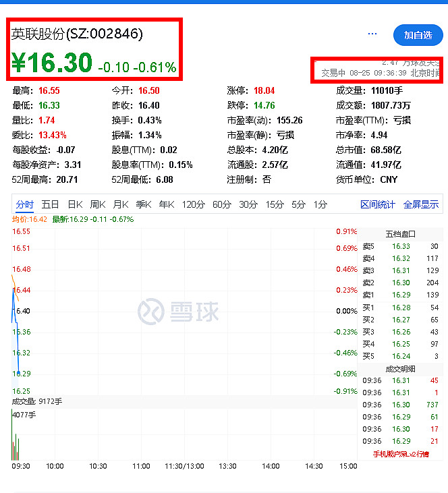Open the three-dot more options menu
448x493 pixels.
(x=372, y=34)
